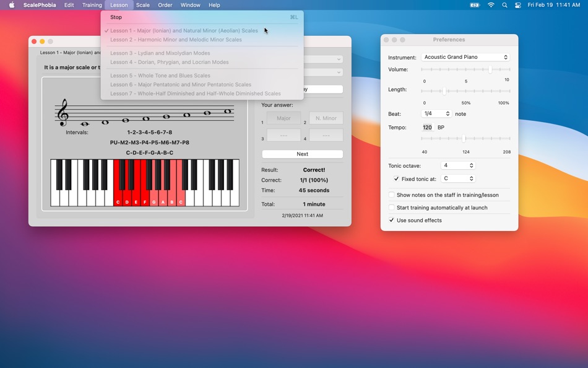Open the second dropdown behind the Lesson menu
The height and width of the screenshot is (368, 588).
(x=323, y=72)
